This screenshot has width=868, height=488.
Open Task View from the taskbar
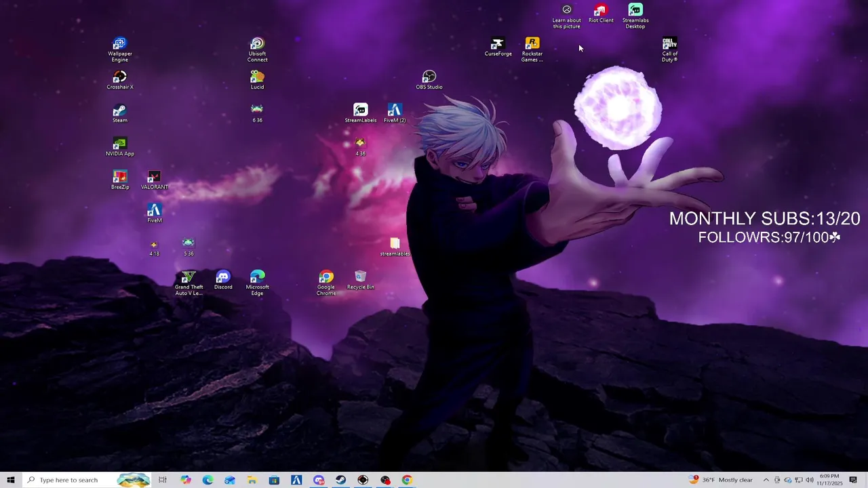coord(163,480)
